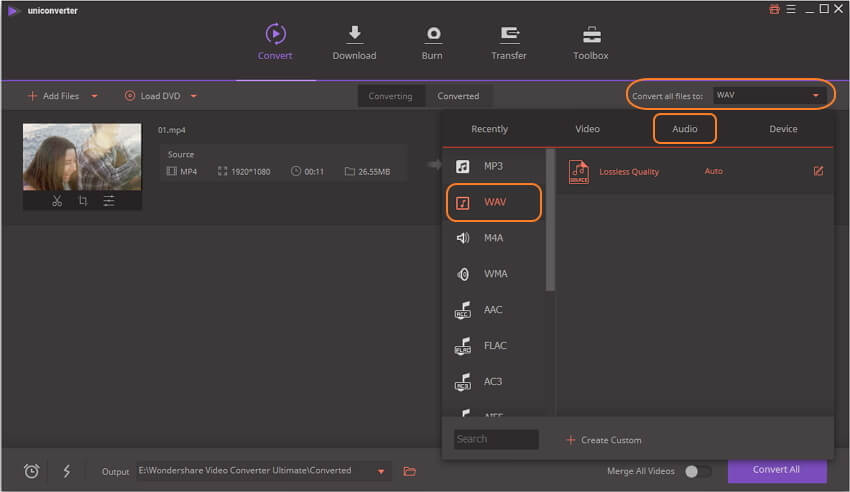Select the MP3 format
Image resolution: width=850 pixels, height=492 pixels.
(x=493, y=166)
